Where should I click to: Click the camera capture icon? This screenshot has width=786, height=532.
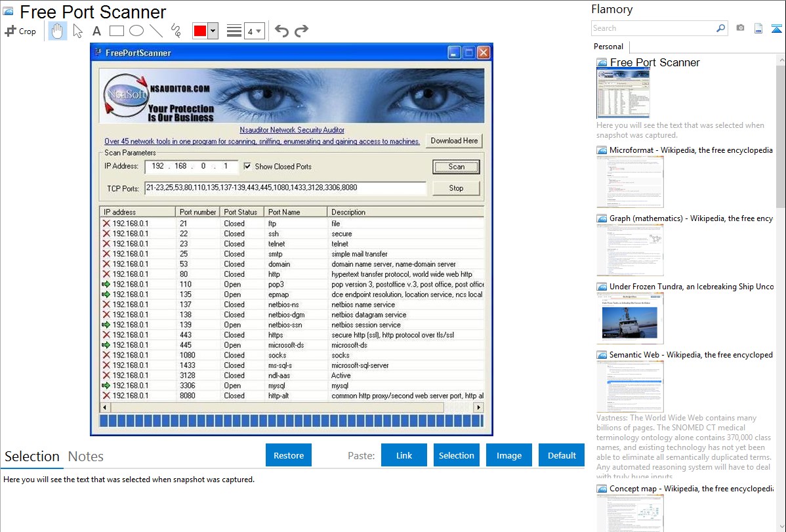tap(740, 28)
